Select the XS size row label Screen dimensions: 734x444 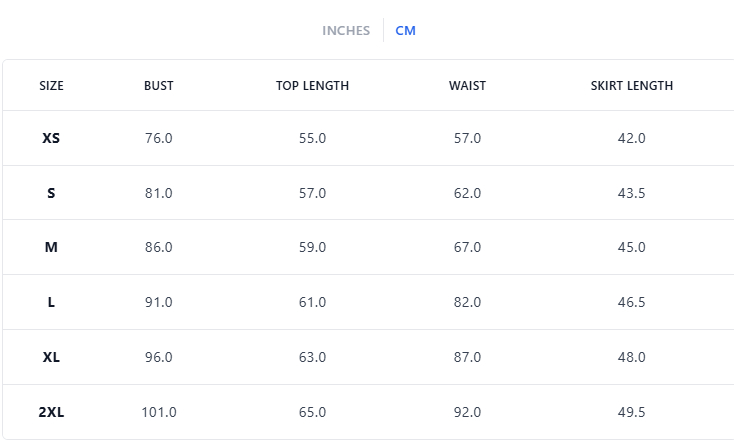[x=51, y=138]
